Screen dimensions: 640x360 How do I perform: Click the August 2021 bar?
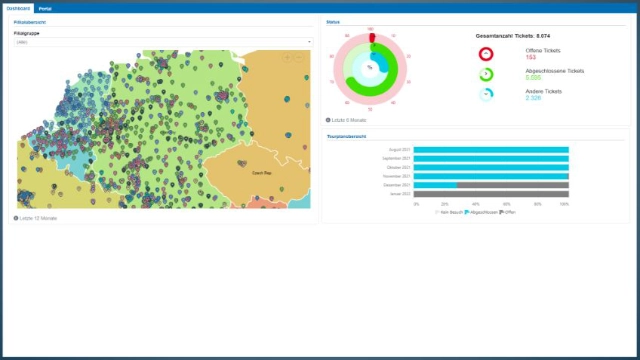[491, 150]
